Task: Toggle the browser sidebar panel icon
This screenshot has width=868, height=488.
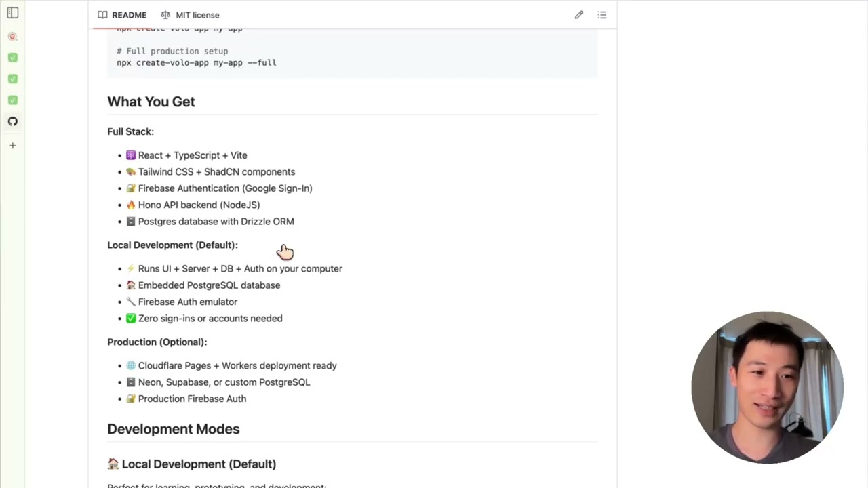Action: click(12, 13)
